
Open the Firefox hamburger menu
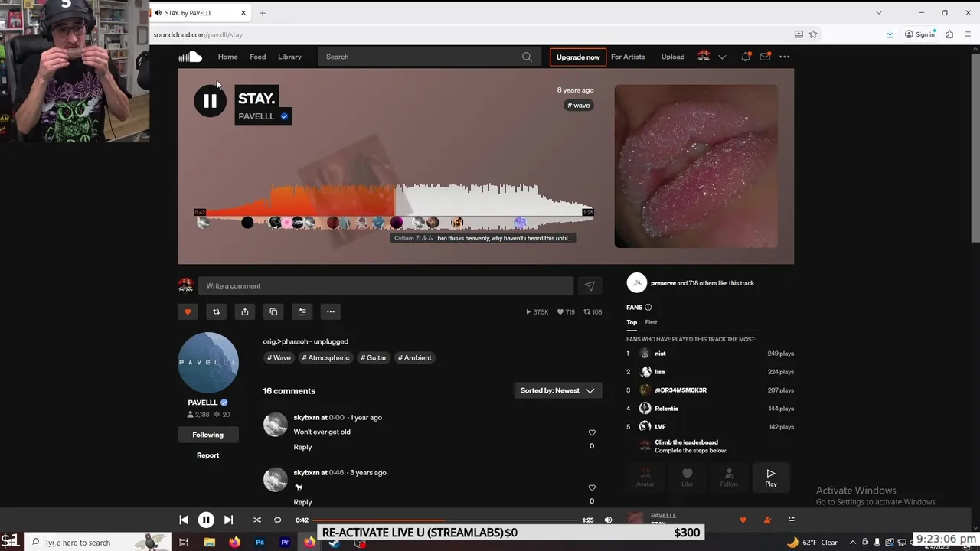click(x=969, y=34)
